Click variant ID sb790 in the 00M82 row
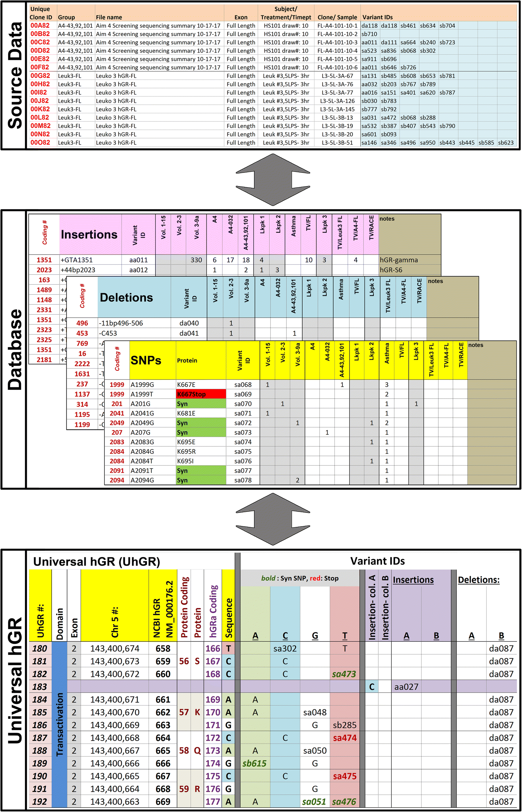The width and height of the screenshot is (522, 812). (447, 126)
